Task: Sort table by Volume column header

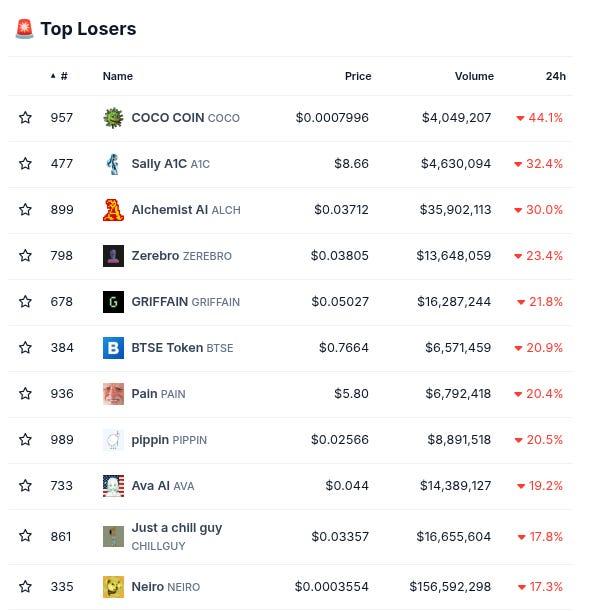Action: coord(474,76)
